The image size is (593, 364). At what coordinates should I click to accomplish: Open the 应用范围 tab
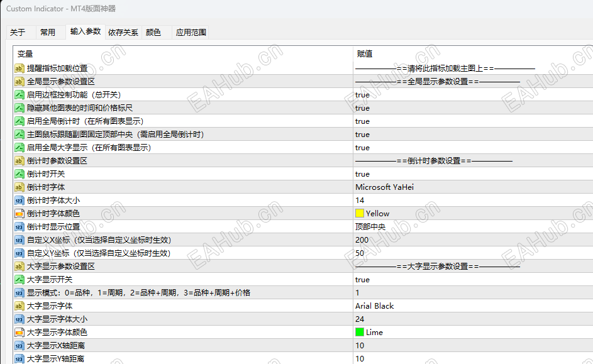pyautogui.click(x=191, y=33)
